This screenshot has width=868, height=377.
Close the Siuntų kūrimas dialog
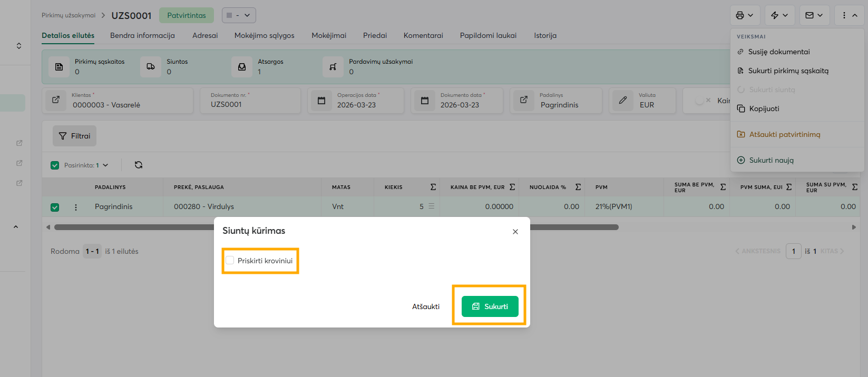(x=515, y=232)
